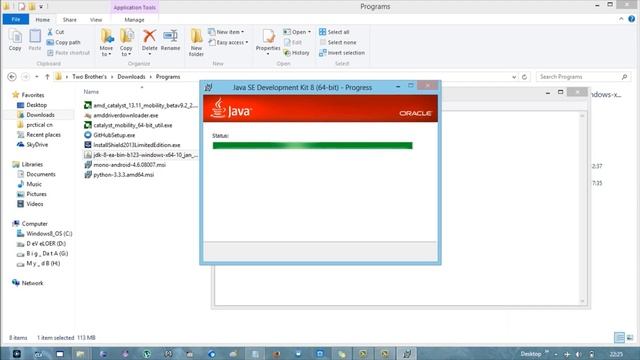Click the Rename icon in Organize group
640x360 pixels.
(x=170, y=40)
